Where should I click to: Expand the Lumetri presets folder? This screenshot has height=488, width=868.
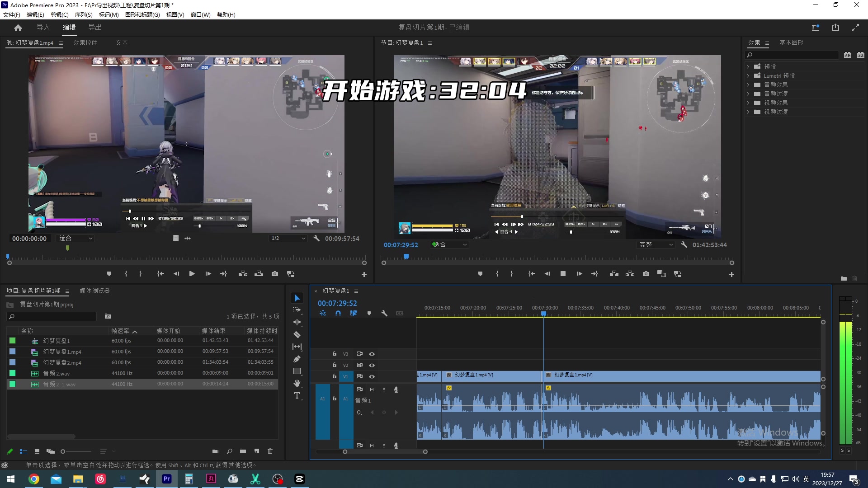coord(748,75)
